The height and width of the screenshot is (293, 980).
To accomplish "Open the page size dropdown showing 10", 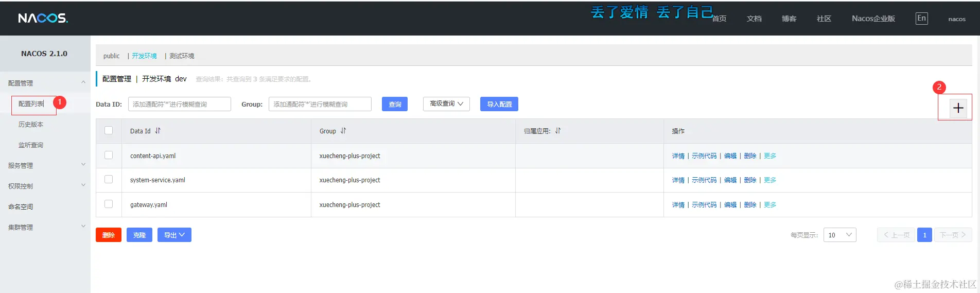I will [839, 235].
